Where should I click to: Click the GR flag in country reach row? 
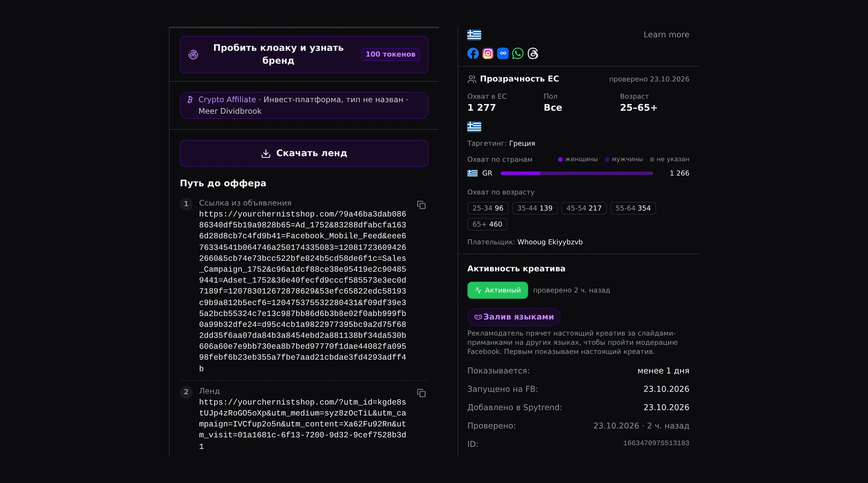click(472, 173)
